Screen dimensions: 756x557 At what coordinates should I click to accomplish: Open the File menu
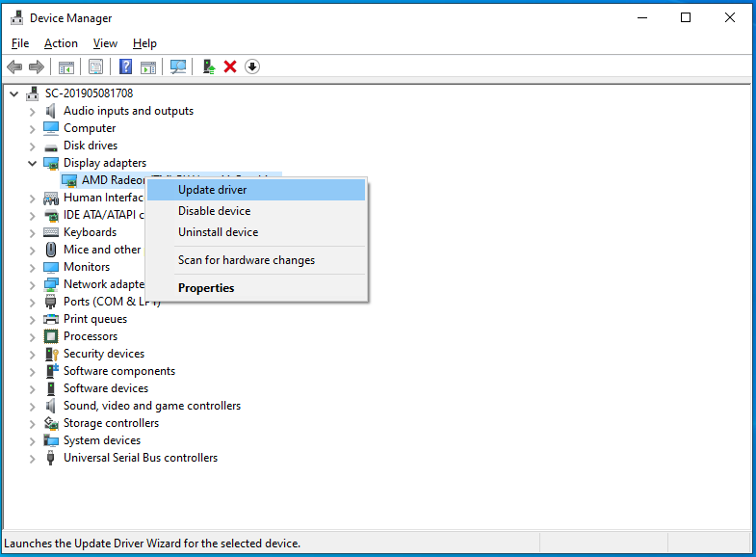click(x=20, y=43)
